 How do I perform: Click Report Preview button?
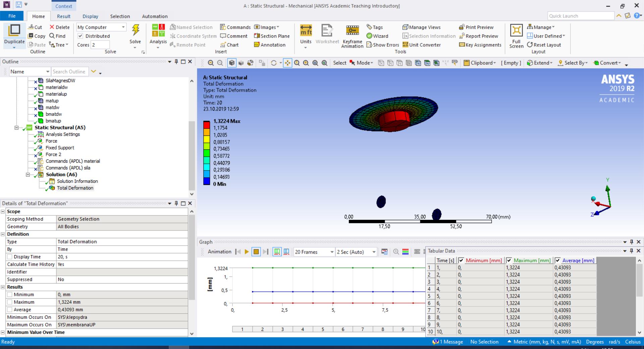[x=479, y=36]
